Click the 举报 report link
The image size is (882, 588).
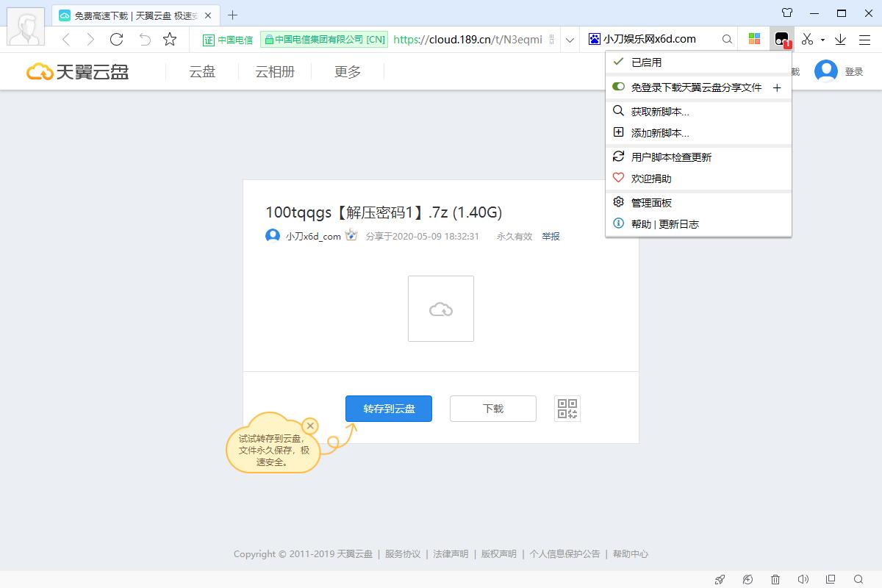[551, 237]
